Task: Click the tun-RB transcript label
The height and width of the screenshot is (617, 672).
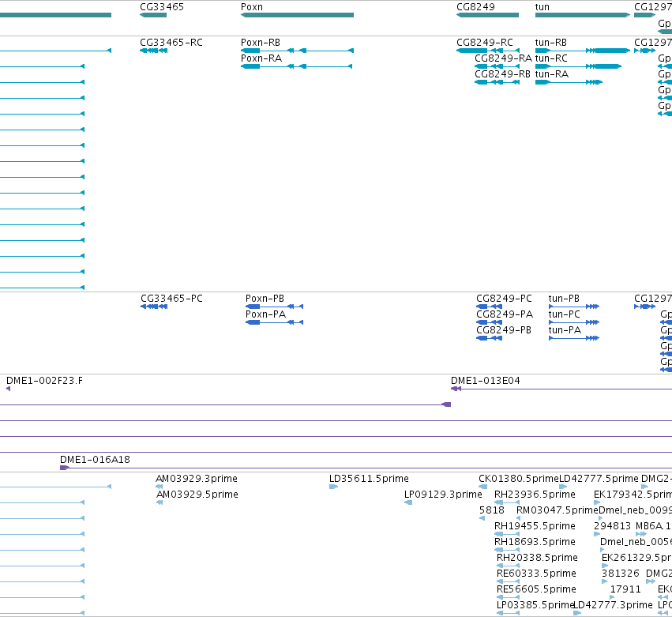Action: coord(551,43)
